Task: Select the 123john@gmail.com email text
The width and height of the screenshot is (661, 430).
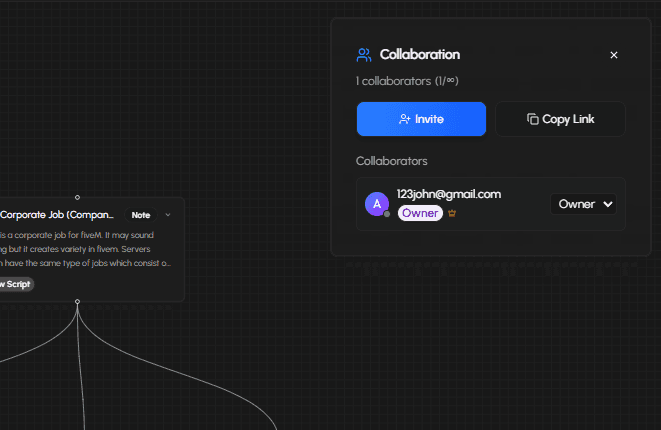Action: point(449,194)
